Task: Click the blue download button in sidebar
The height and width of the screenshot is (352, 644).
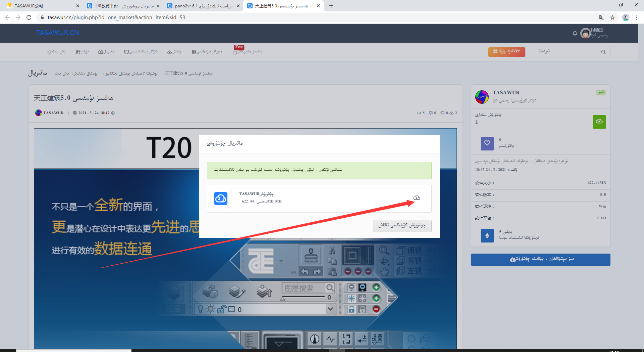Action: pos(540,259)
